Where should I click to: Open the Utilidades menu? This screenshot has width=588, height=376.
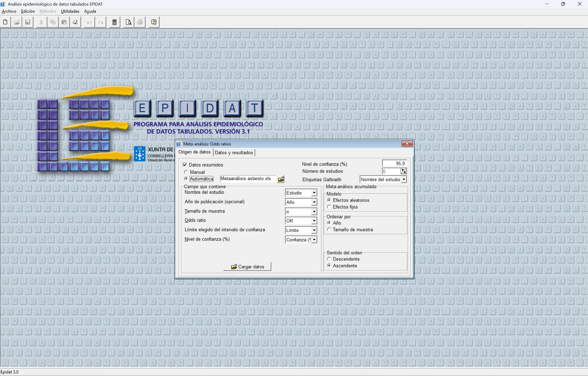pyautogui.click(x=70, y=11)
